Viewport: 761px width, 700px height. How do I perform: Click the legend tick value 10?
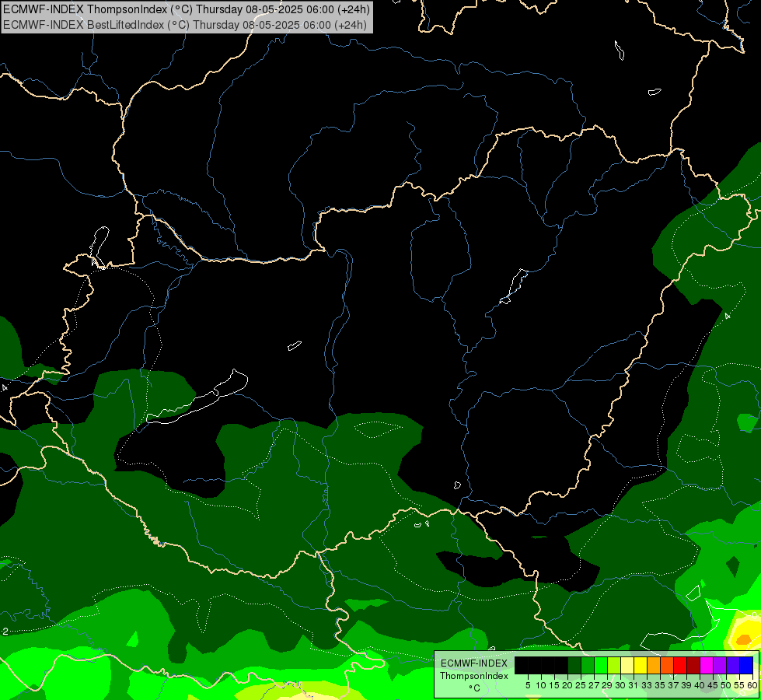541,685
